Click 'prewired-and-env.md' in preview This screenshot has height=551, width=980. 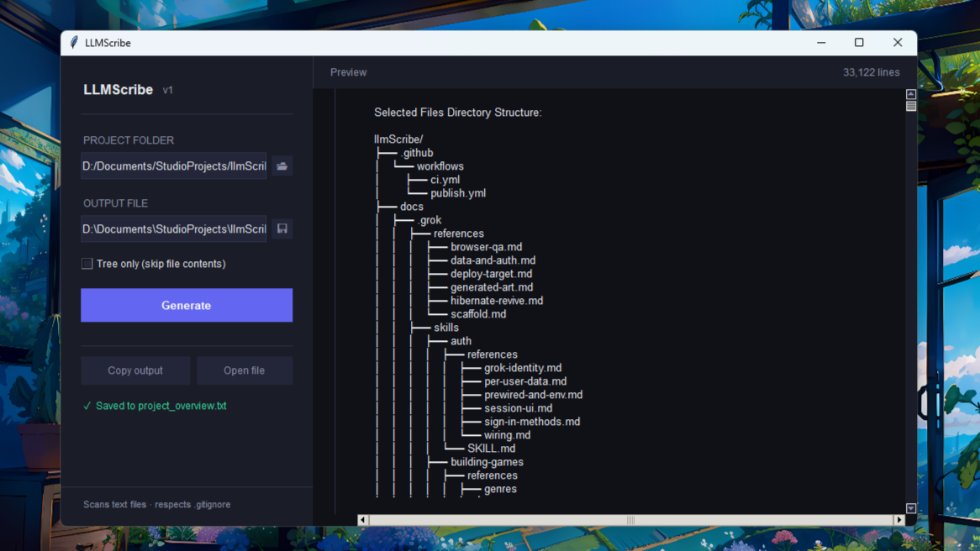533,395
